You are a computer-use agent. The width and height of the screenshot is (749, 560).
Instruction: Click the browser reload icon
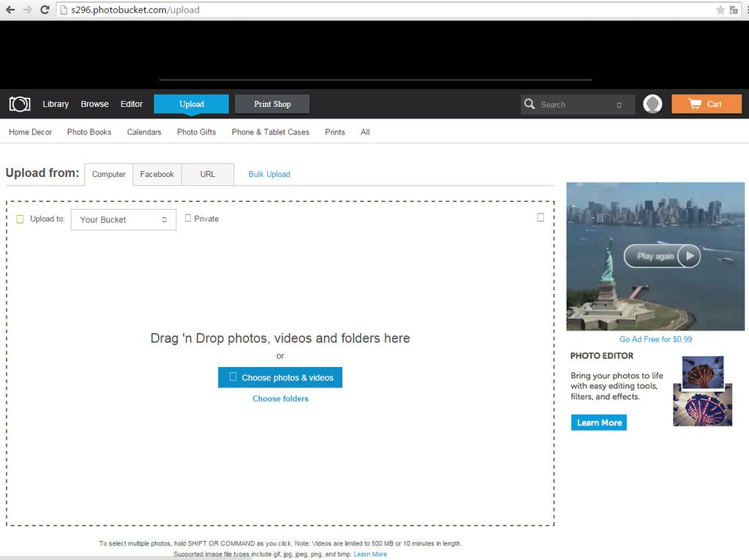(45, 10)
